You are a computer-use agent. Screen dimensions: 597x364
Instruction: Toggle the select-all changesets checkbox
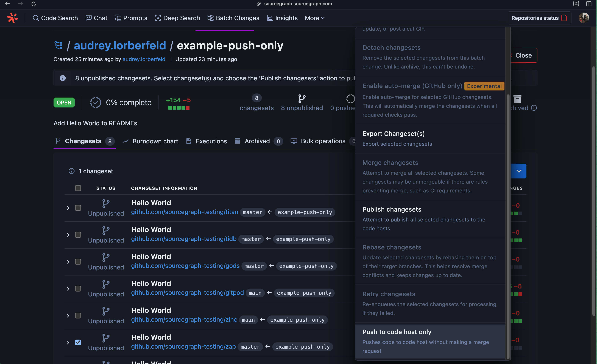(x=78, y=188)
